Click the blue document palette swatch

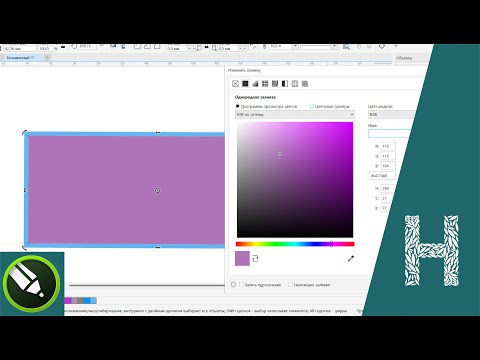click(87, 301)
